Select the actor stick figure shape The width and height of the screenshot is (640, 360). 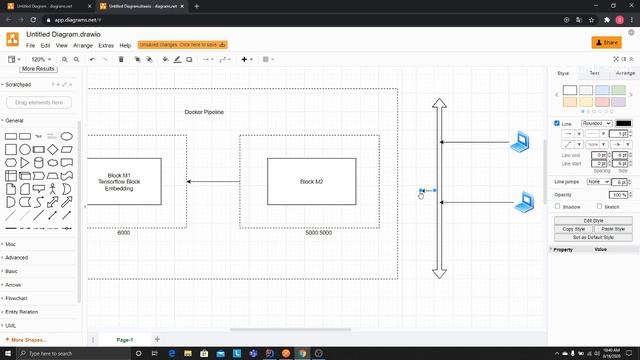click(53, 189)
